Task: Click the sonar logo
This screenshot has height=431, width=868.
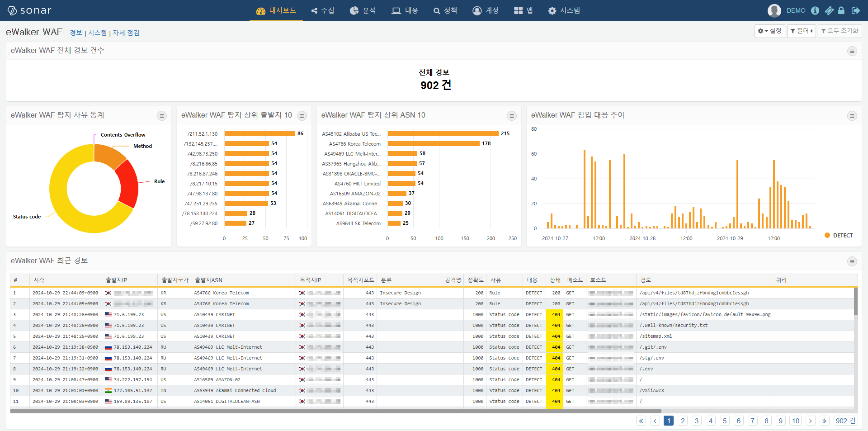Action: [29, 10]
